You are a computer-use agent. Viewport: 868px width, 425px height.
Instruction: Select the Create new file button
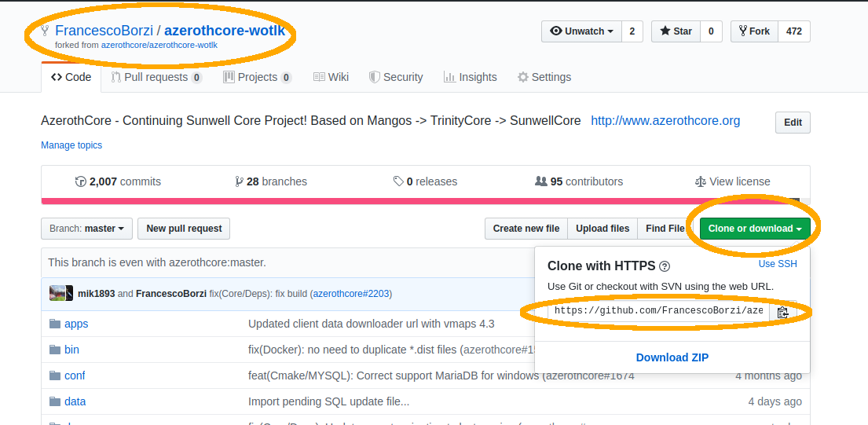point(526,229)
